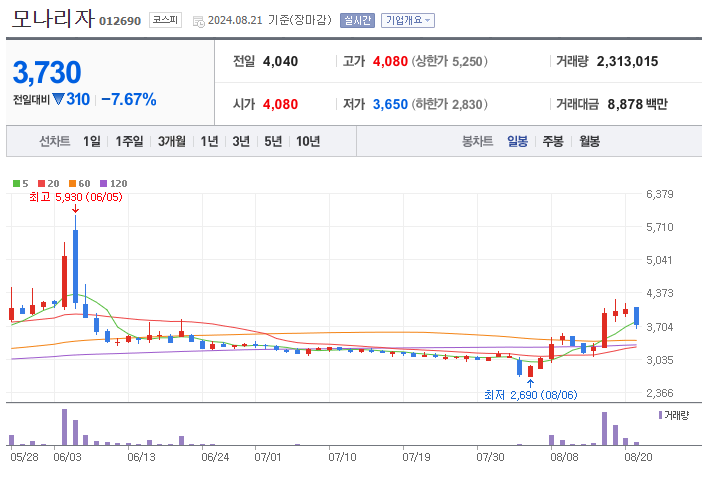Viewport: 702px width, 479px height.
Task: Click the 최고 5,930 (06/05) high marker
Action: (x=76, y=197)
